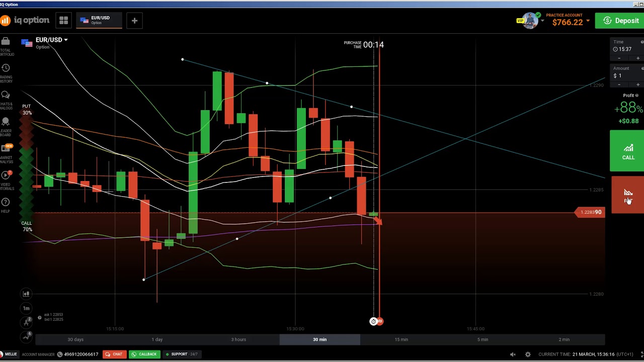Select the 1 day time range
This screenshot has height=362, width=644.
pos(157,339)
